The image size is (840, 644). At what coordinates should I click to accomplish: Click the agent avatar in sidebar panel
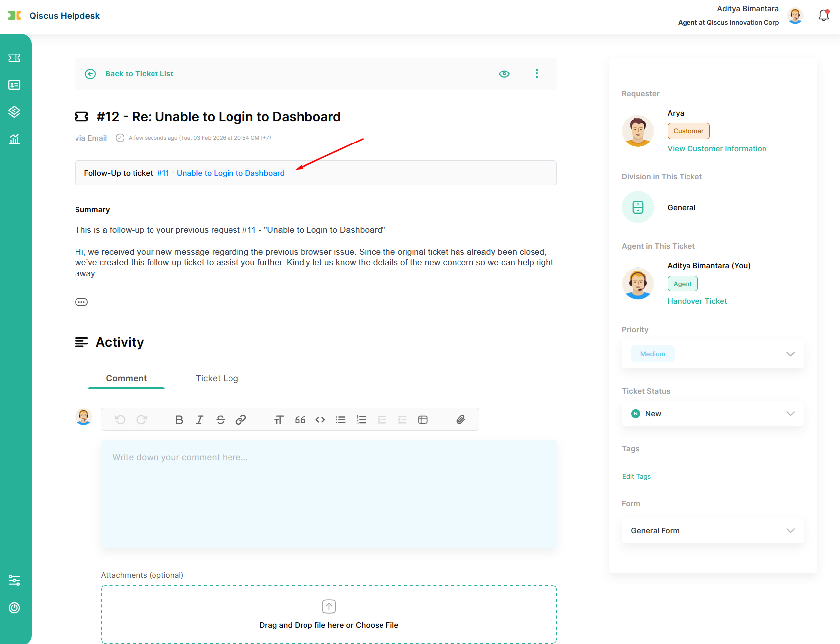click(x=638, y=284)
